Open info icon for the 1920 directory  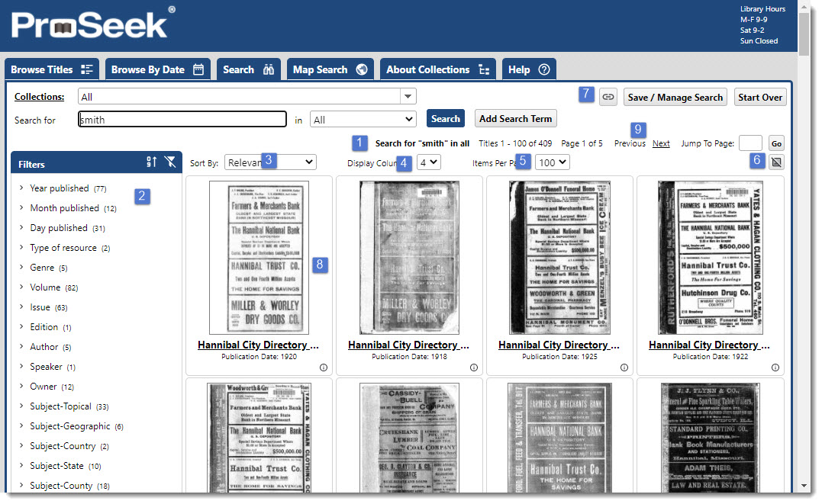[324, 368]
